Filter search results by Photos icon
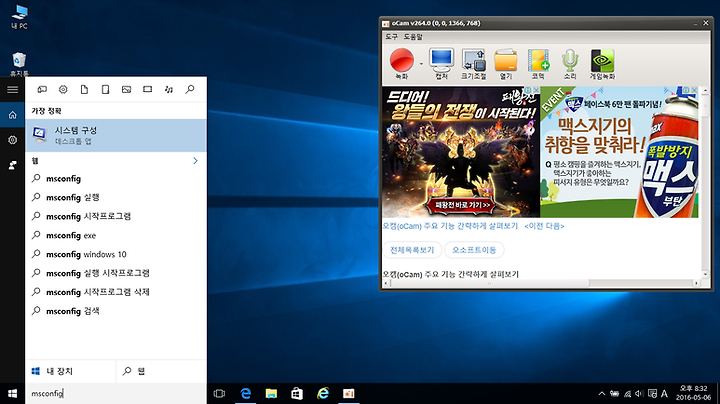Screen dimensions: 720x404 (x=126, y=90)
